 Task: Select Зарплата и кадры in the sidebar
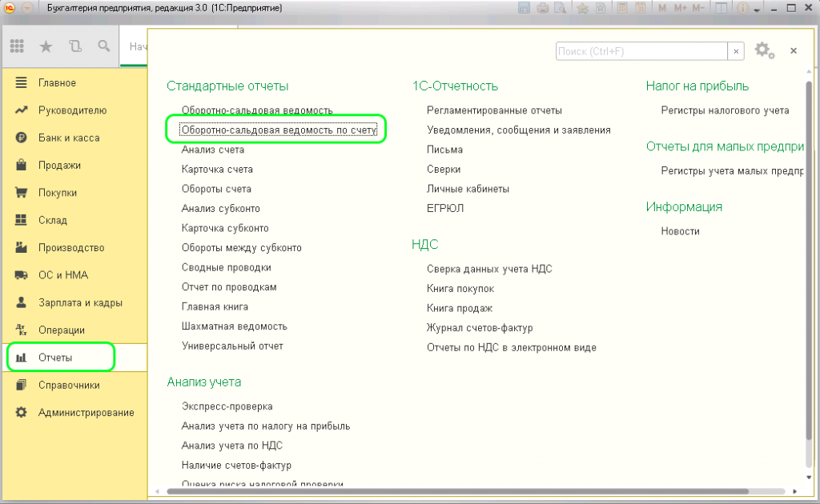tap(80, 302)
